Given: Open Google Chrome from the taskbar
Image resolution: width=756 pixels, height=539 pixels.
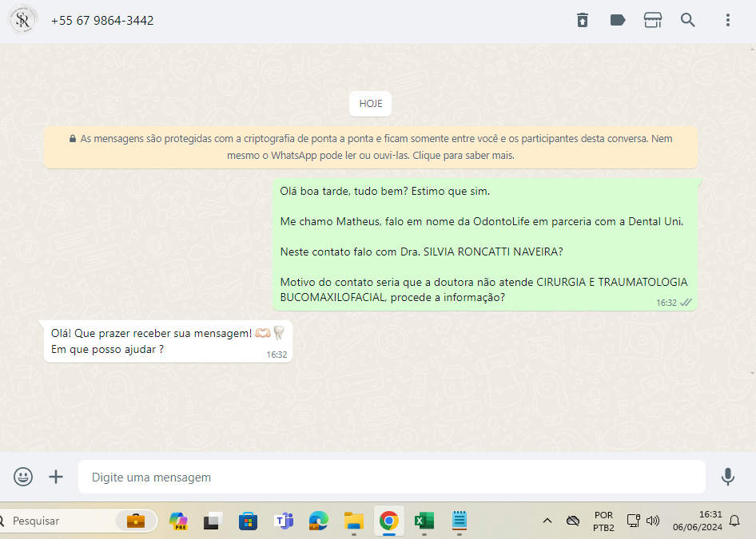Looking at the screenshot, I should 389,521.
